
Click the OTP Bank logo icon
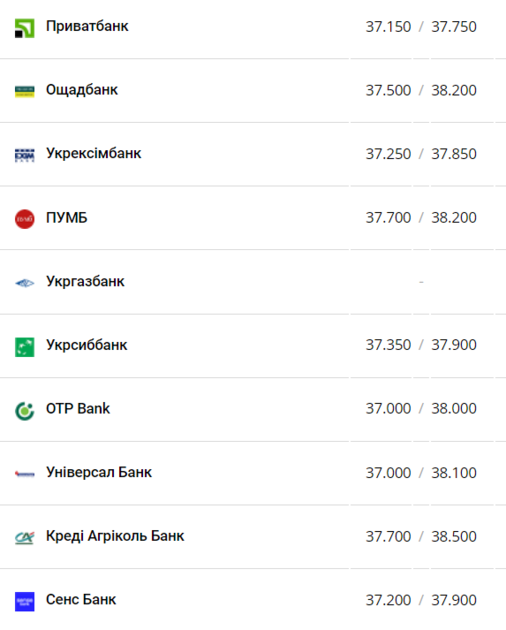point(25,411)
